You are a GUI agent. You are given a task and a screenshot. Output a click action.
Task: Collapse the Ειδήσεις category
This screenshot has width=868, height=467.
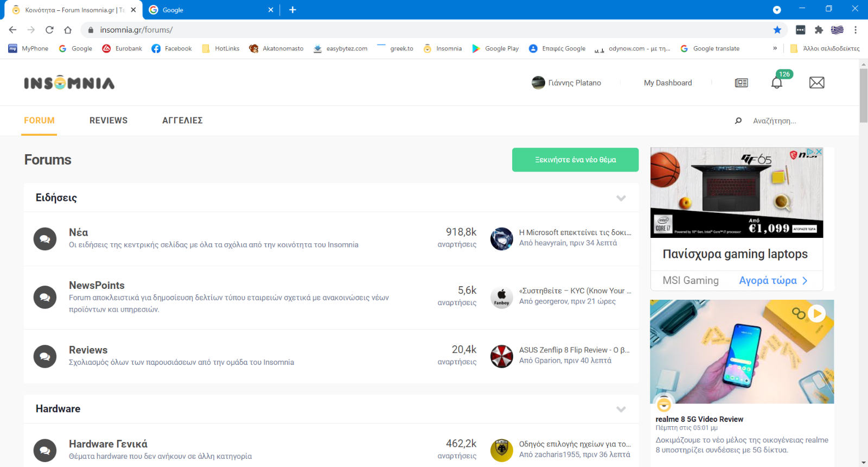click(x=621, y=198)
